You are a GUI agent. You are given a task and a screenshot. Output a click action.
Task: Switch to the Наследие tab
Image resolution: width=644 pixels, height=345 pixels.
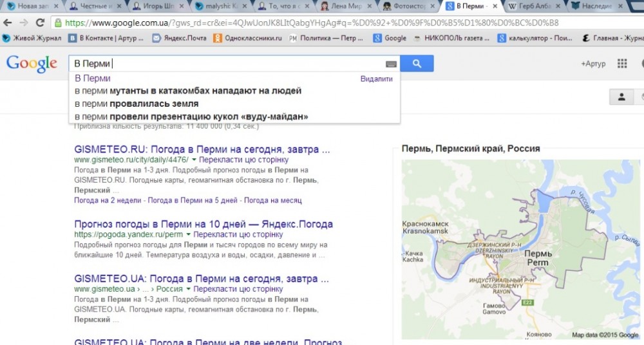point(597,6)
